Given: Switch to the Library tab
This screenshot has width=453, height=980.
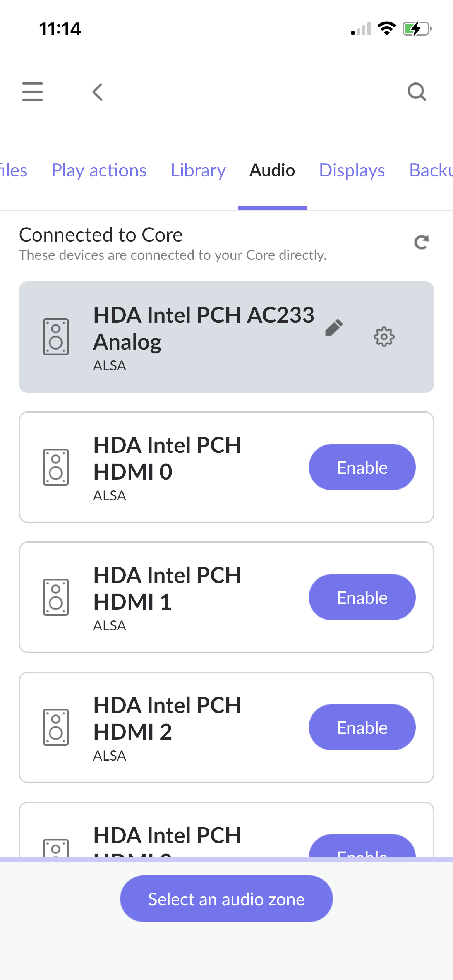Looking at the screenshot, I should 198,170.
